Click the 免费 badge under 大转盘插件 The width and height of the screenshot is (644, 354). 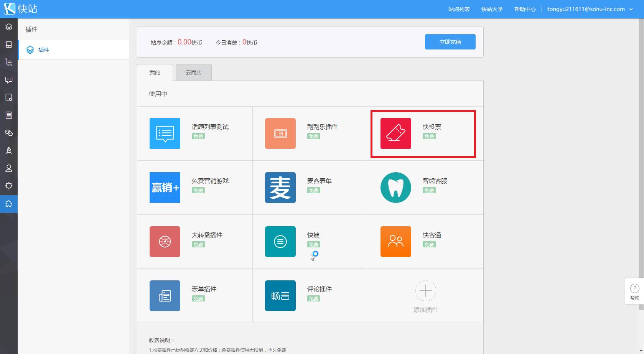(x=198, y=245)
